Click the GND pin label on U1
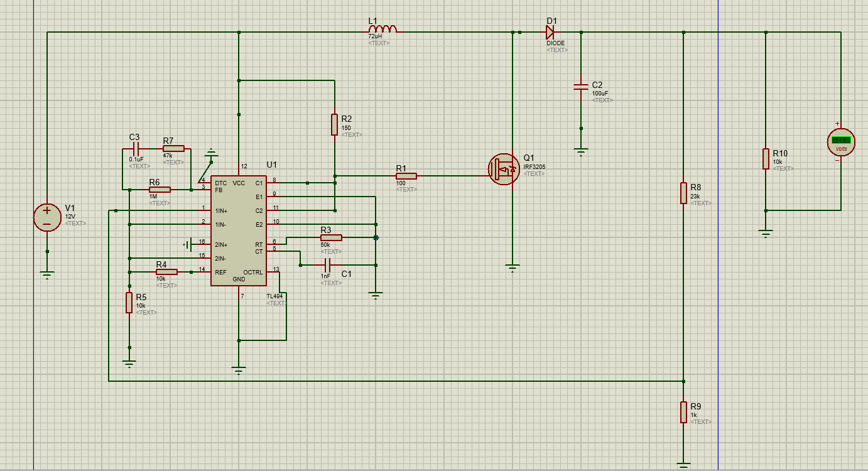 point(239,279)
